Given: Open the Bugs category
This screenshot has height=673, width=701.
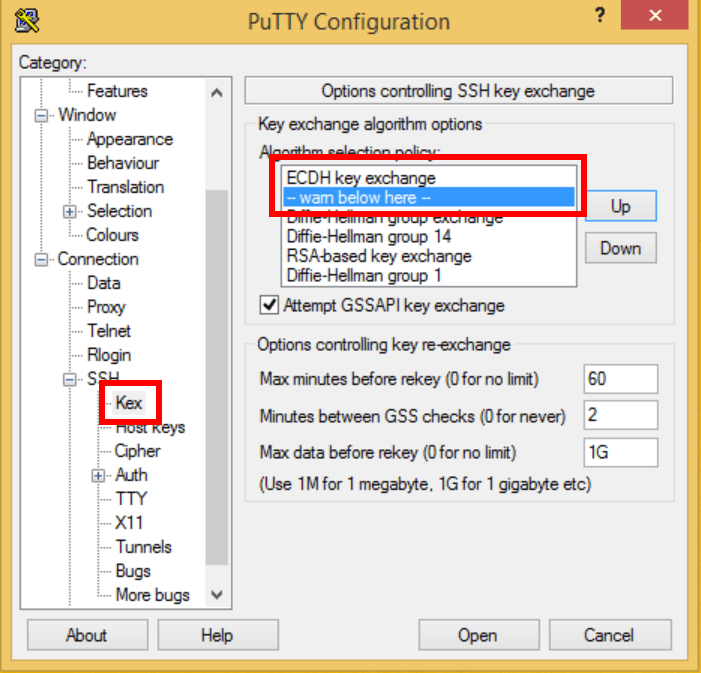Looking at the screenshot, I should [x=133, y=571].
